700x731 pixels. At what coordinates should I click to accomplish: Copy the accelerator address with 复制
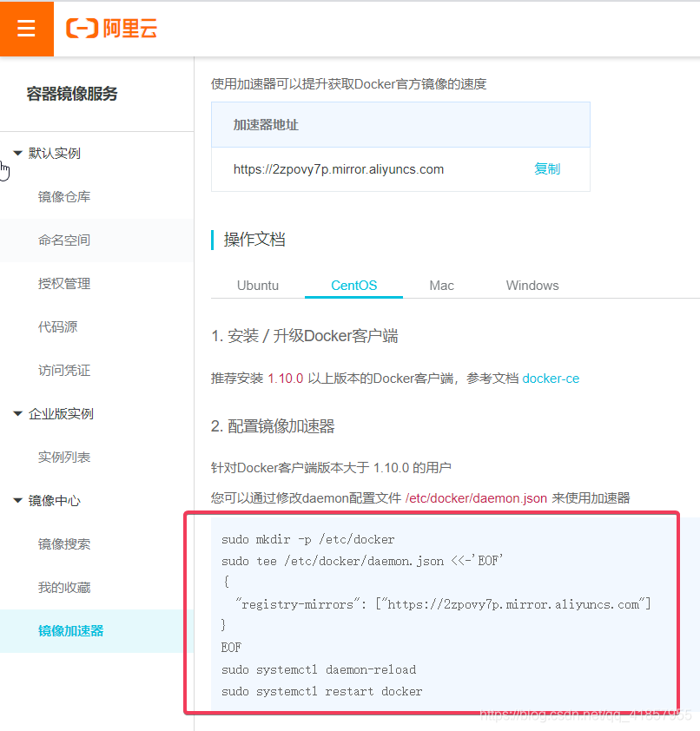[x=547, y=168]
